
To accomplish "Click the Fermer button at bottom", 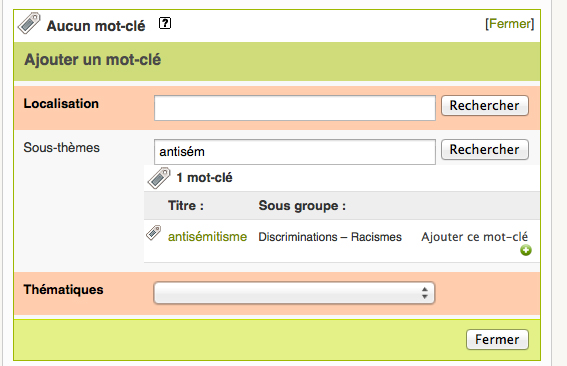I will (497, 339).
